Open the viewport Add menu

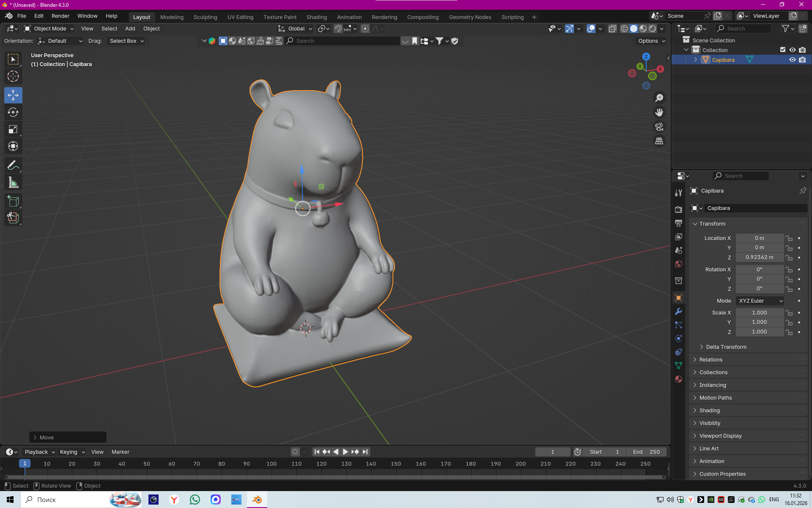[x=130, y=29]
